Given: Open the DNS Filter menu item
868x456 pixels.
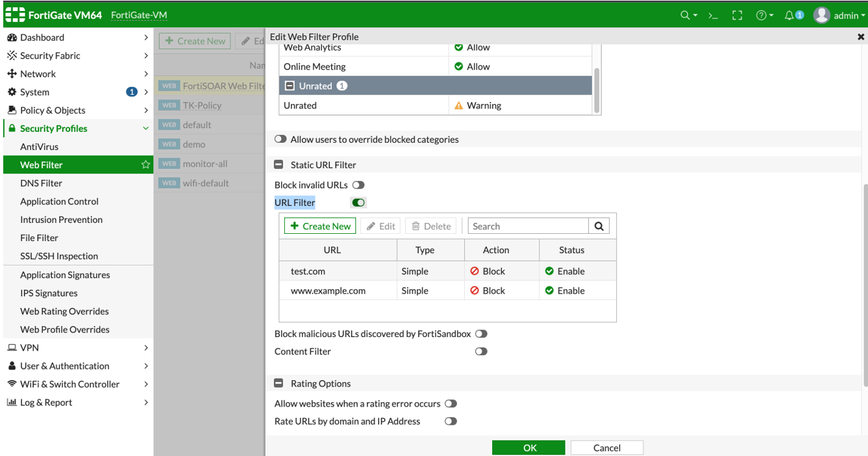Looking at the screenshot, I should tap(42, 183).
